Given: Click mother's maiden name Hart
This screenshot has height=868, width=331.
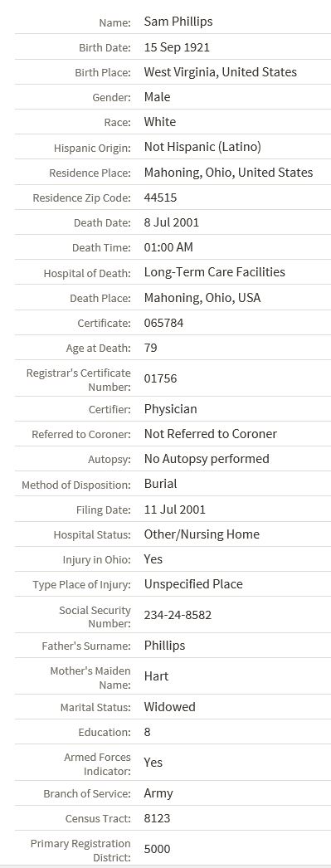Looking at the screenshot, I should pos(156,676).
